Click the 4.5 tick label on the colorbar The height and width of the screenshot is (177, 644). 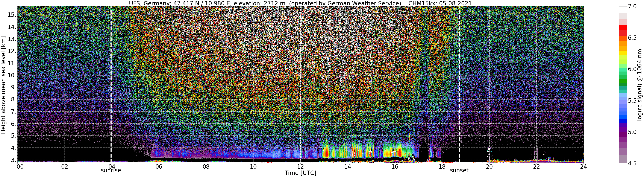[x=632, y=163]
